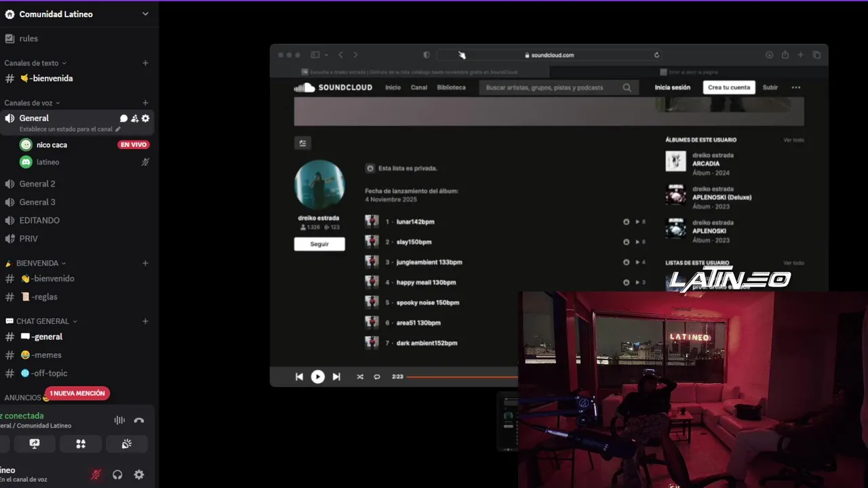868x488 pixels.
Task: Create channel in Canales de texto
Action: (x=145, y=63)
